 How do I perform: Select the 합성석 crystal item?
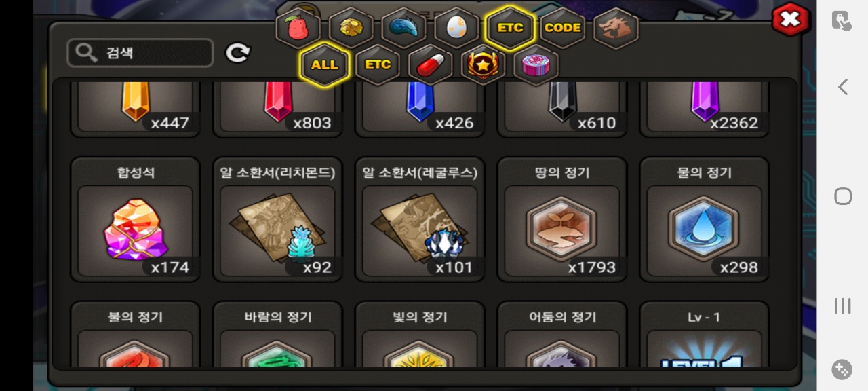coord(136,219)
